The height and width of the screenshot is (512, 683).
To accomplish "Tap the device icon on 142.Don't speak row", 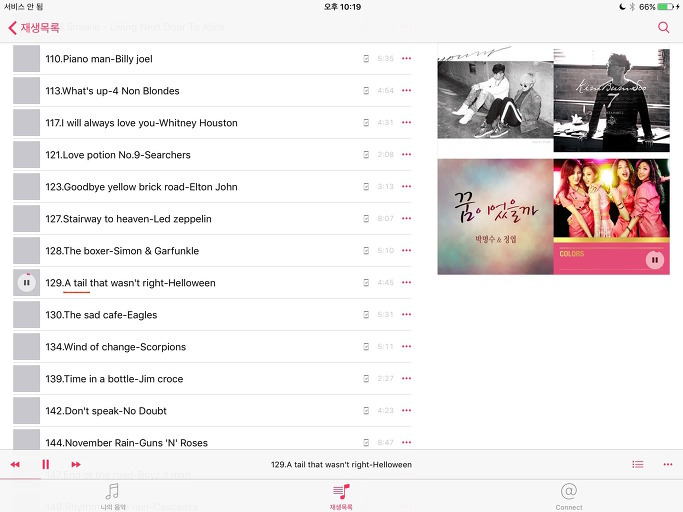I will click(366, 410).
